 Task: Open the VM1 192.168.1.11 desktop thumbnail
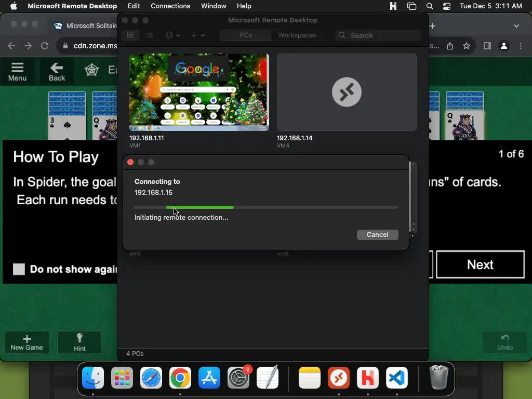pos(199,92)
